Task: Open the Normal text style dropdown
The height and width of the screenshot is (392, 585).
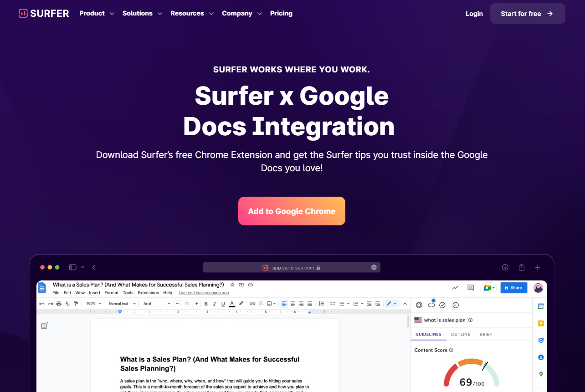Action: (122, 304)
